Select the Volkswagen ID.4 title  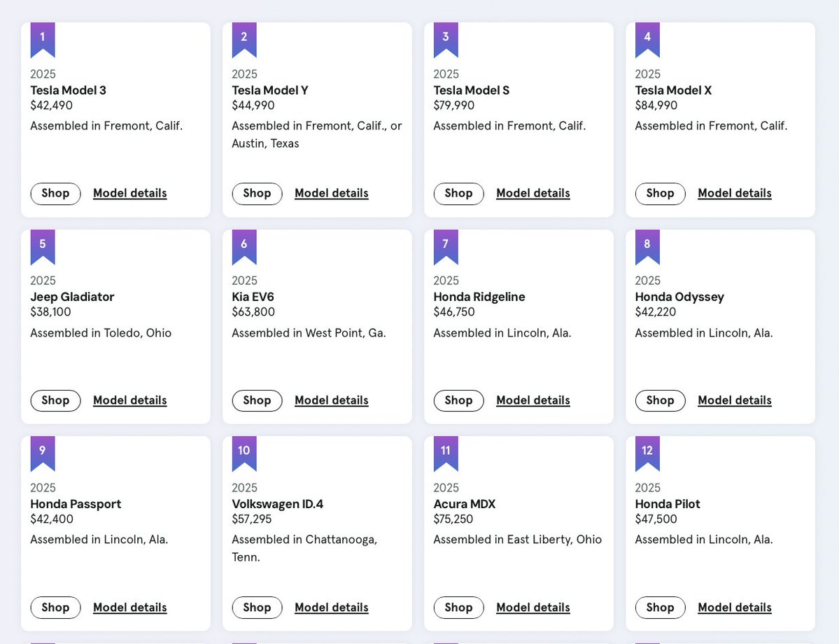[278, 504]
